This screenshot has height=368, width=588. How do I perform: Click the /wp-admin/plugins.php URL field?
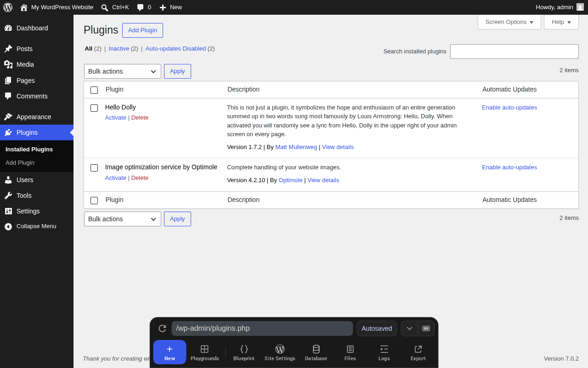(x=262, y=328)
